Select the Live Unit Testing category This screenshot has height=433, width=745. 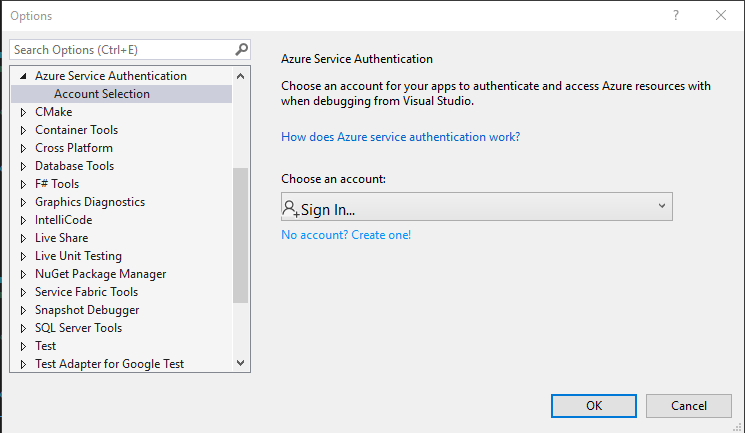pos(78,256)
